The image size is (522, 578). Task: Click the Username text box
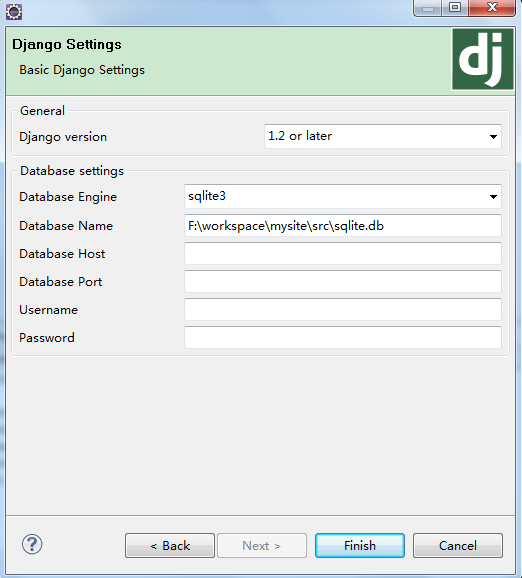click(343, 309)
